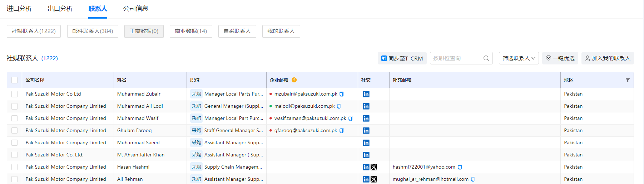This screenshot has height=184, width=644.
Task: Select the 邮件联系人(384) filter
Action: coord(93,31)
